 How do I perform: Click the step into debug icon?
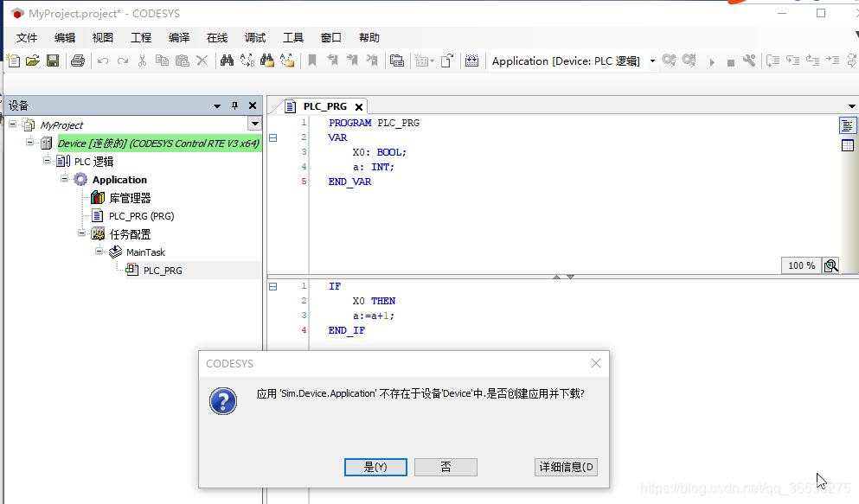792,61
